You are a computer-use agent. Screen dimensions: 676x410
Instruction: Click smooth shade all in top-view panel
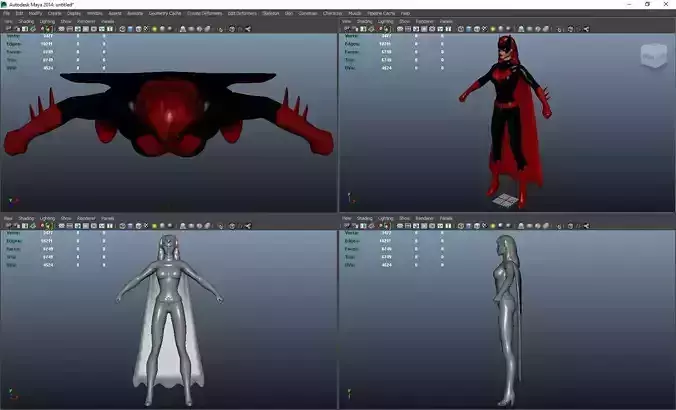pyautogui.click(x=130, y=29)
